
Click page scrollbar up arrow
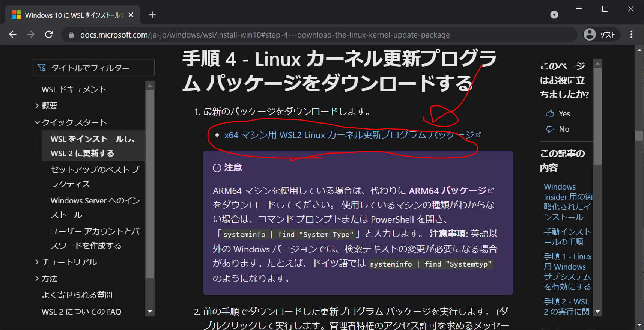pyautogui.click(x=639, y=49)
